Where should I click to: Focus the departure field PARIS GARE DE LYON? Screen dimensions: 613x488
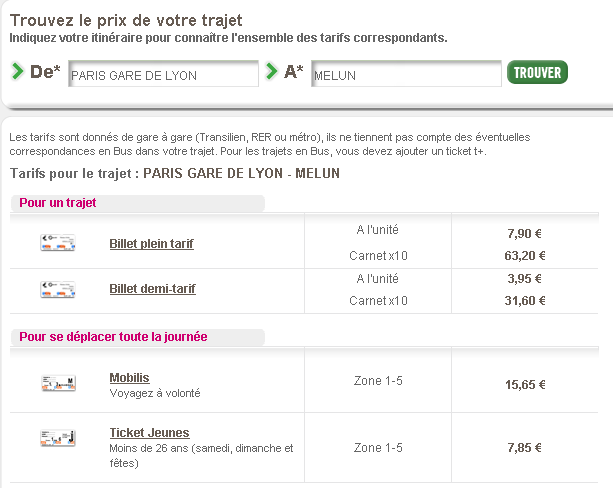(163, 74)
